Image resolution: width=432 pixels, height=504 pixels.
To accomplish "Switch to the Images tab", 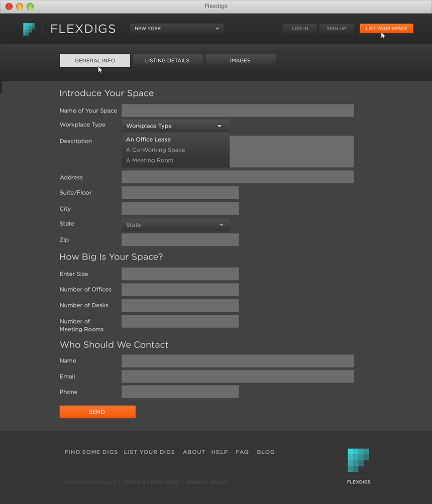I will [x=240, y=60].
